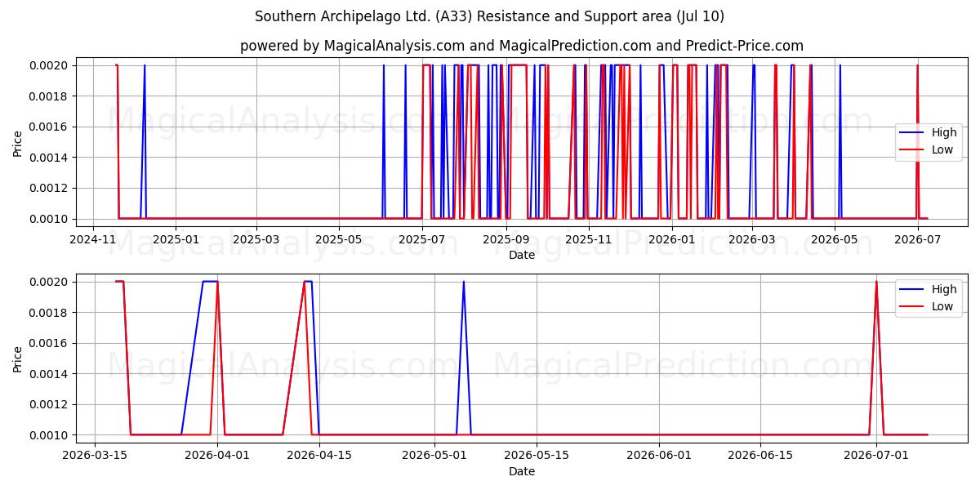Click 'High' in the top chart legend
This screenshot has width=980, height=490.
944,132
